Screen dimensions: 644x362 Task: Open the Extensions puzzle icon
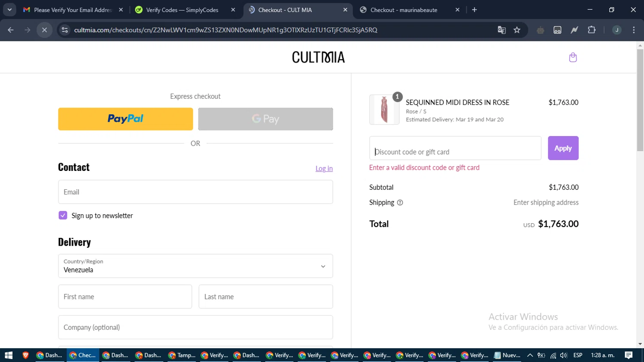[592, 30]
